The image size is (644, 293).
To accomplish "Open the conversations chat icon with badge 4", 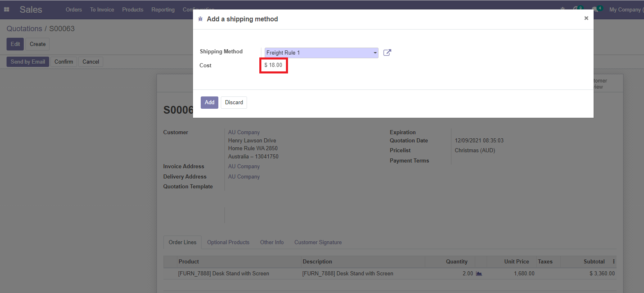I will (x=596, y=9).
